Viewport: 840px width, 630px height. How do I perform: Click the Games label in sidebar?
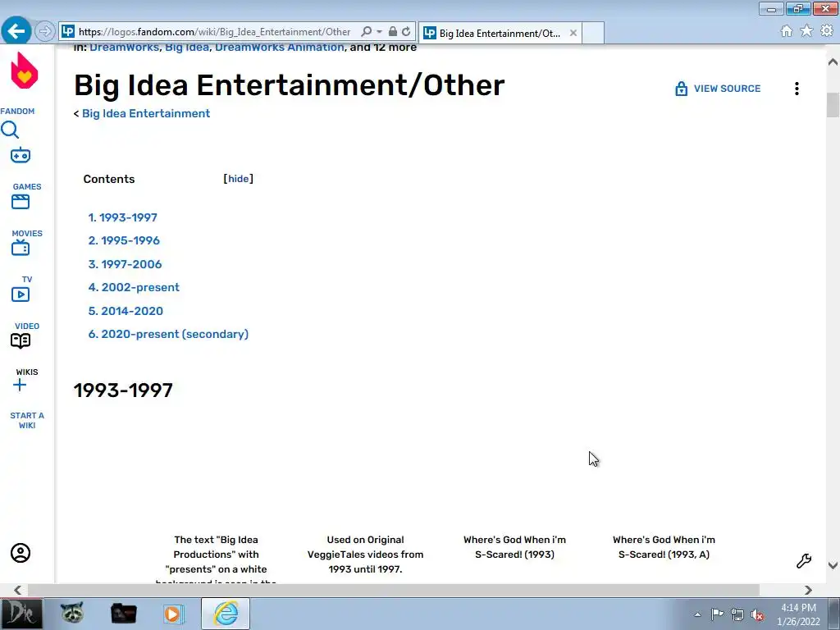coord(27,186)
